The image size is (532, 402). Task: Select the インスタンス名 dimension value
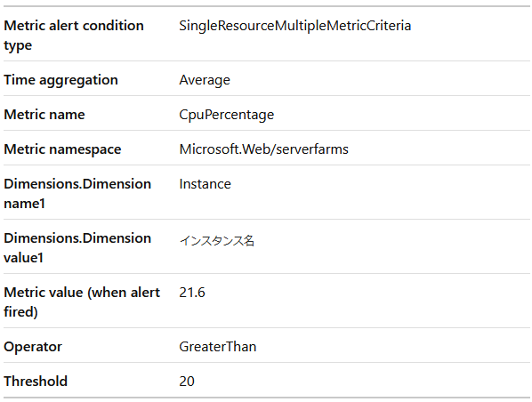[x=216, y=240]
